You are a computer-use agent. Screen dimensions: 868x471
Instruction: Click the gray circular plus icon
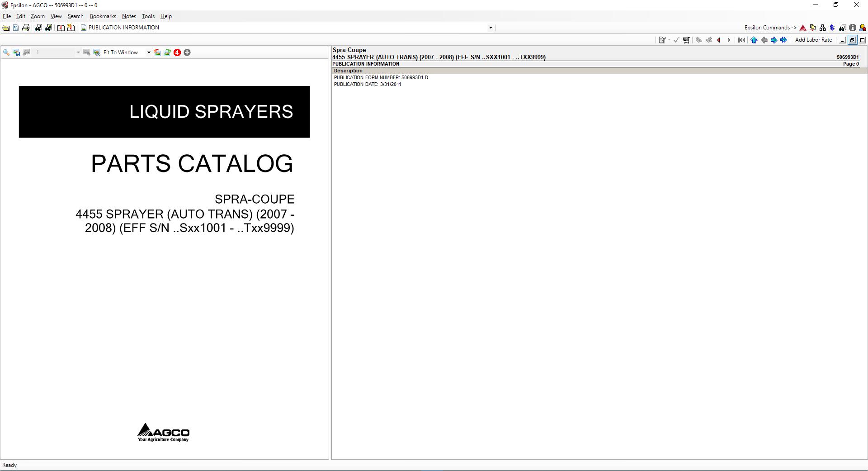point(187,52)
